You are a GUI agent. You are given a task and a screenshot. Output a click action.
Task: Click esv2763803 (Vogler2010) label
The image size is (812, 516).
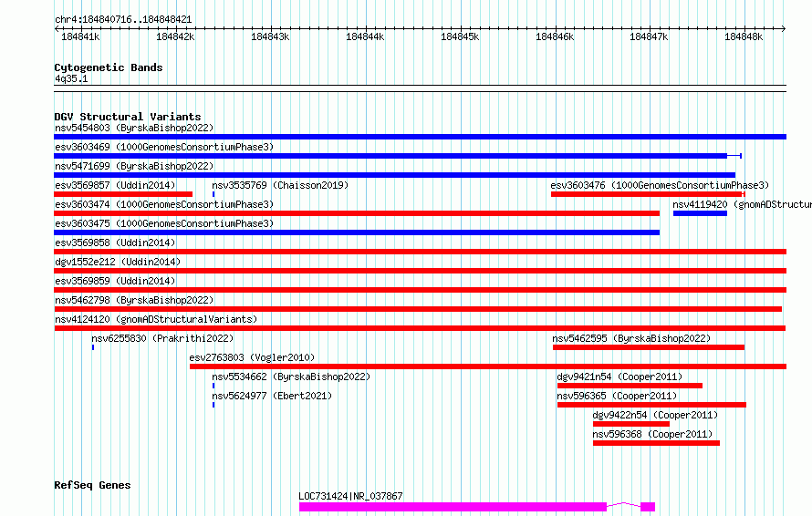coord(252,357)
